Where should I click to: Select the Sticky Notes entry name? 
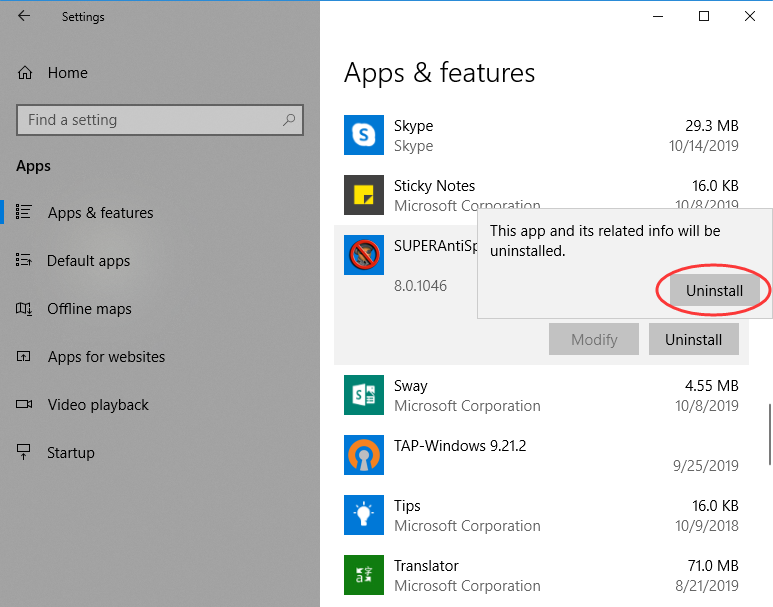click(434, 186)
